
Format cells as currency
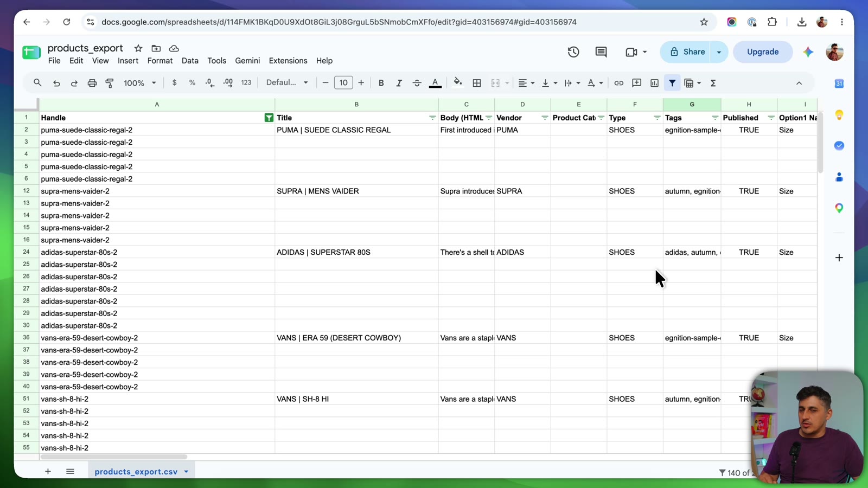coord(174,83)
